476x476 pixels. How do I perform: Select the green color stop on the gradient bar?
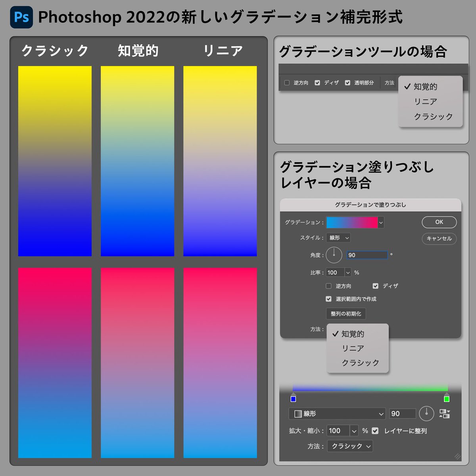click(447, 398)
